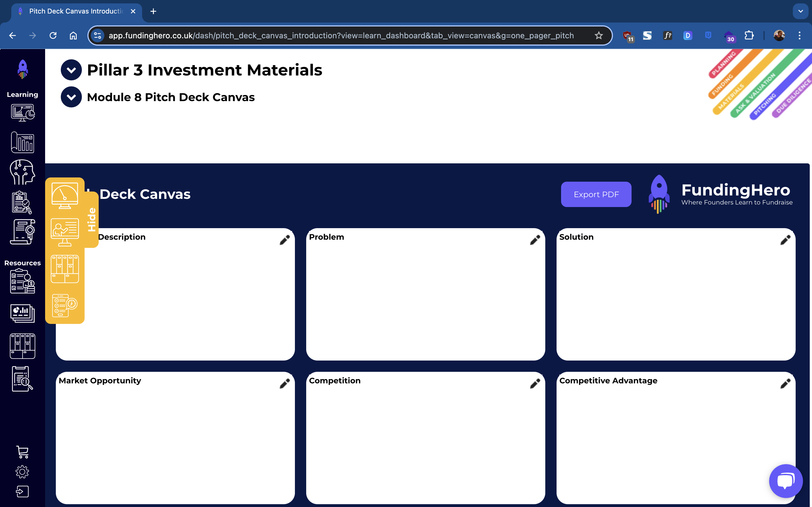Click the settings gear icon in sidebar
The width and height of the screenshot is (812, 507).
click(x=22, y=472)
